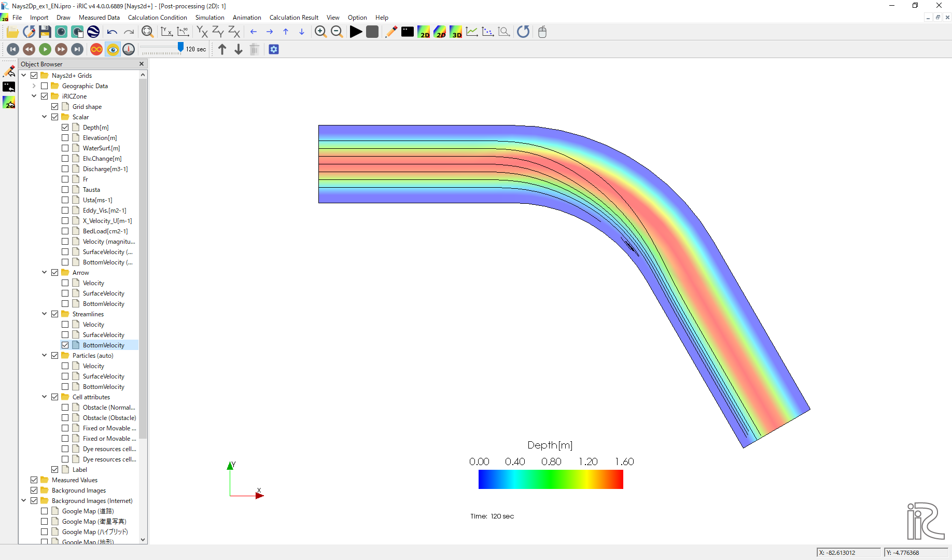952x560 pixels.
Task: Pan the view right with the blue arrow
Action: point(270,32)
